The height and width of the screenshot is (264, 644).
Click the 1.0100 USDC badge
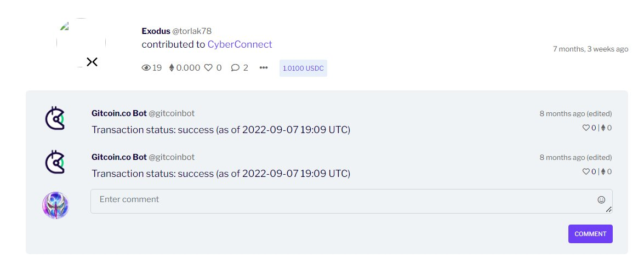point(303,68)
